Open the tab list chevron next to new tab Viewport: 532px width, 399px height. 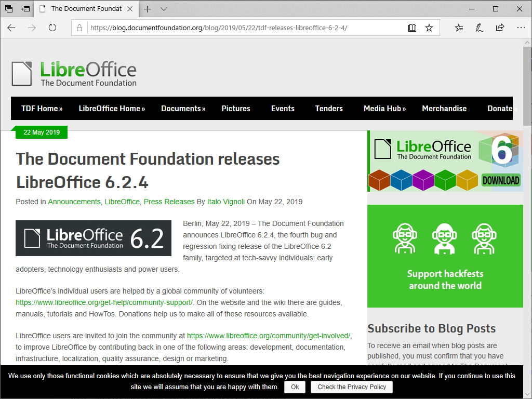(164, 9)
